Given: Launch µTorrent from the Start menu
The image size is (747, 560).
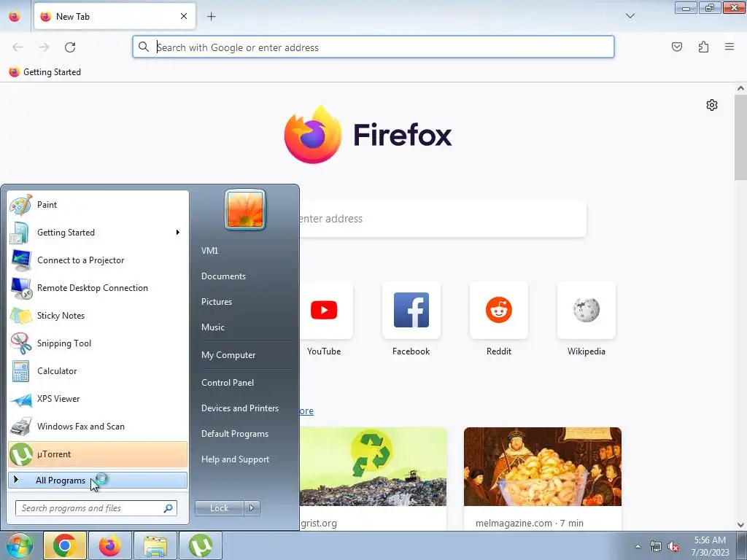Looking at the screenshot, I should (x=98, y=454).
